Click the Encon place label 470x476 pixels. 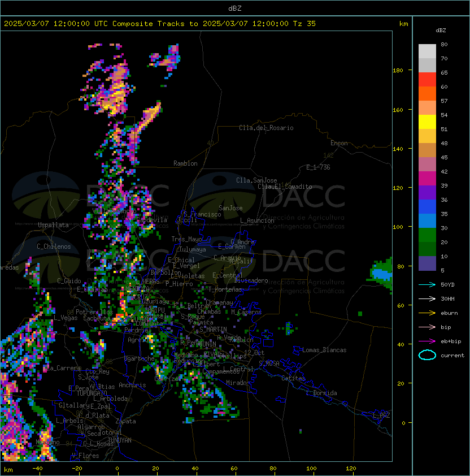click(x=339, y=143)
